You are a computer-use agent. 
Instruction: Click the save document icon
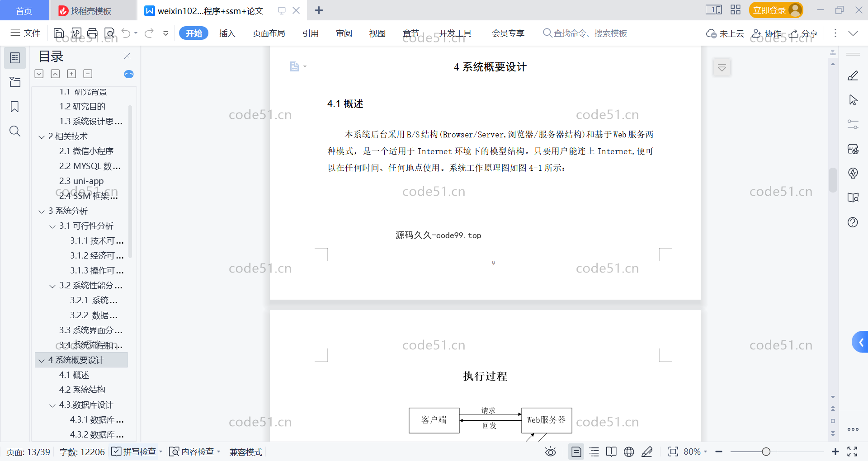click(x=59, y=33)
